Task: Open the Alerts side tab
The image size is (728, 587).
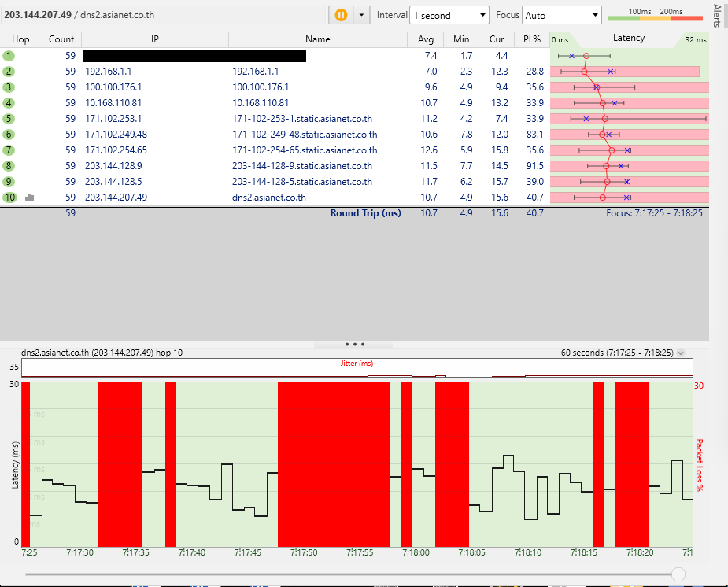Action: (717, 16)
